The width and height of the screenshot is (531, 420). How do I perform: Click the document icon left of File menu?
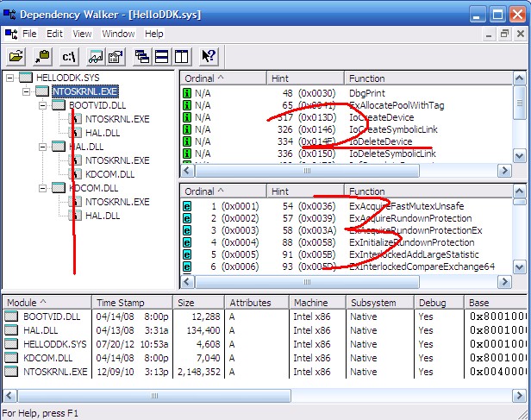click(x=11, y=34)
